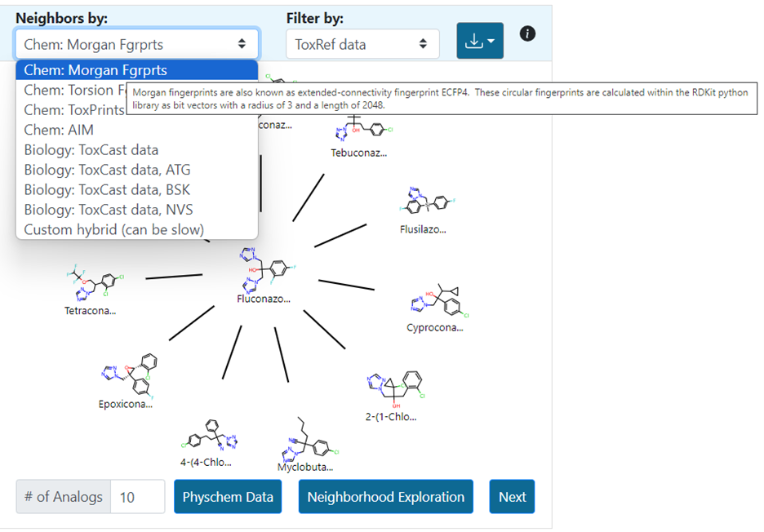Click the Myclobuta... label text

point(305,468)
